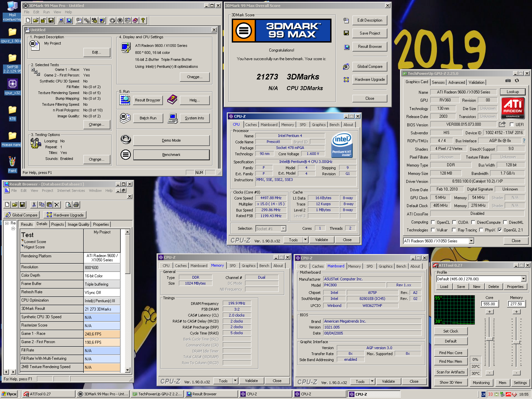Click Core clock plus stepper in ATITool

tap(489, 312)
